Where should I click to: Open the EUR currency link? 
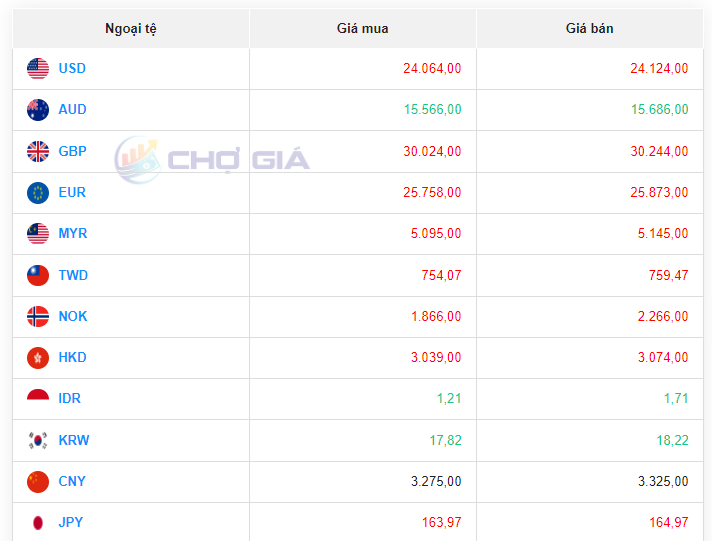[72, 193]
